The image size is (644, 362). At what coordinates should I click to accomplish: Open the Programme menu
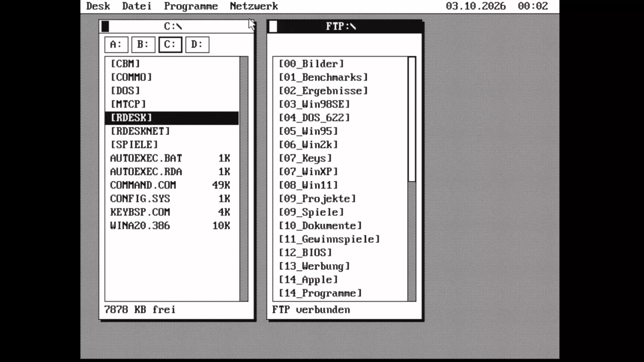(191, 6)
